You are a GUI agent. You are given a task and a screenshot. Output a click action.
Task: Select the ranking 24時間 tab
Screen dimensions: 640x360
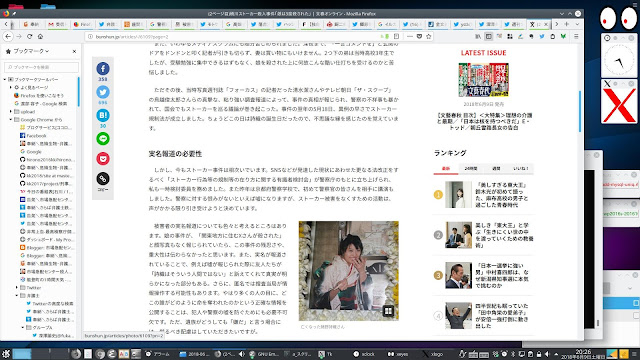[x=471, y=169]
